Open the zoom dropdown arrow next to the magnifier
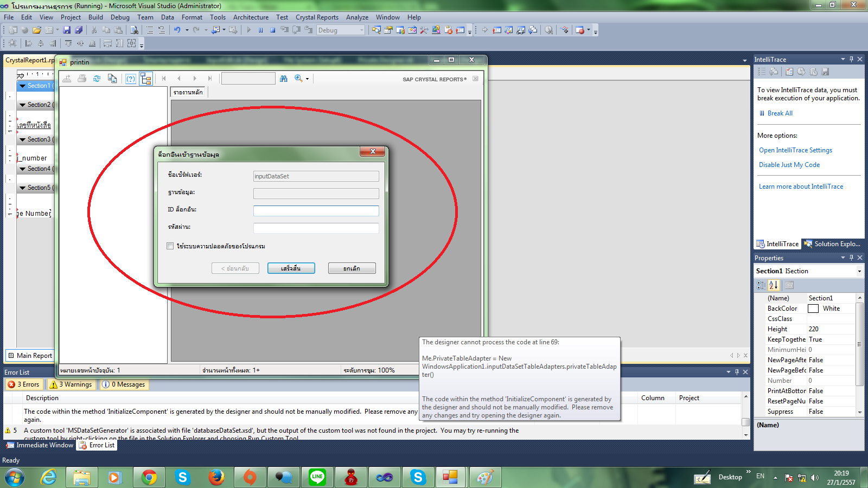This screenshot has height=488, width=868. 307,79
